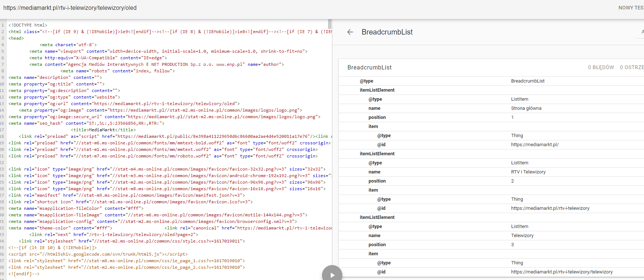Click the source code scrollbar

click(x=330, y=24)
